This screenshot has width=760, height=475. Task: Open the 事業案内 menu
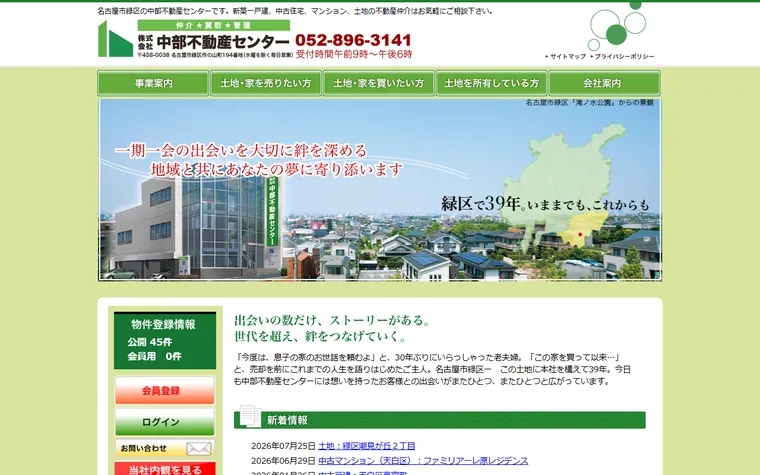(153, 83)
